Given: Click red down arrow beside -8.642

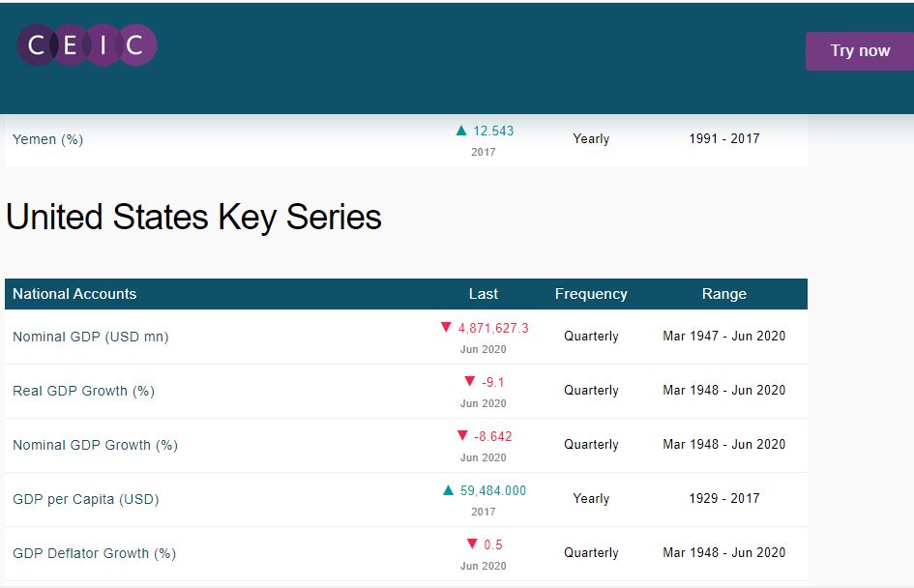Looking at the screenshot, I should 462,436.
